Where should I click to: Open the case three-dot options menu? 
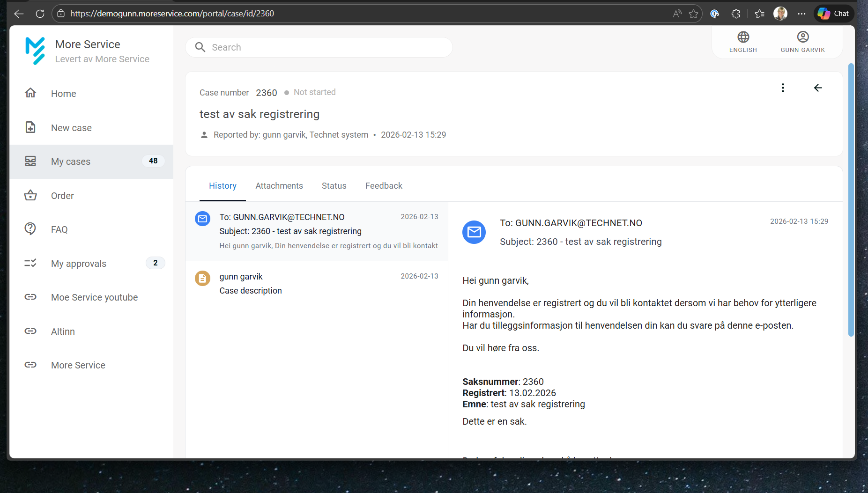click(x=783, y=88)
